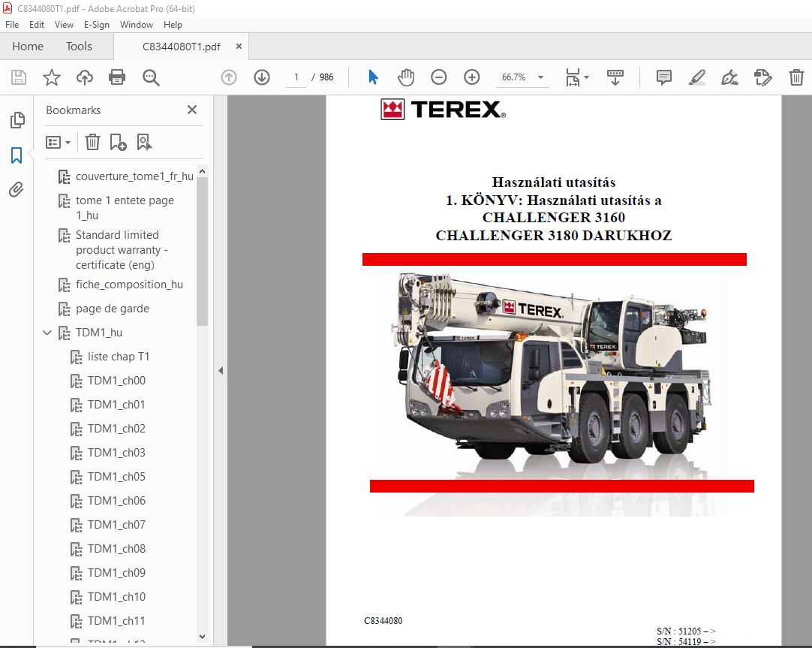
Task: Click the upload to cloud icon
Action: click(84, 77)
